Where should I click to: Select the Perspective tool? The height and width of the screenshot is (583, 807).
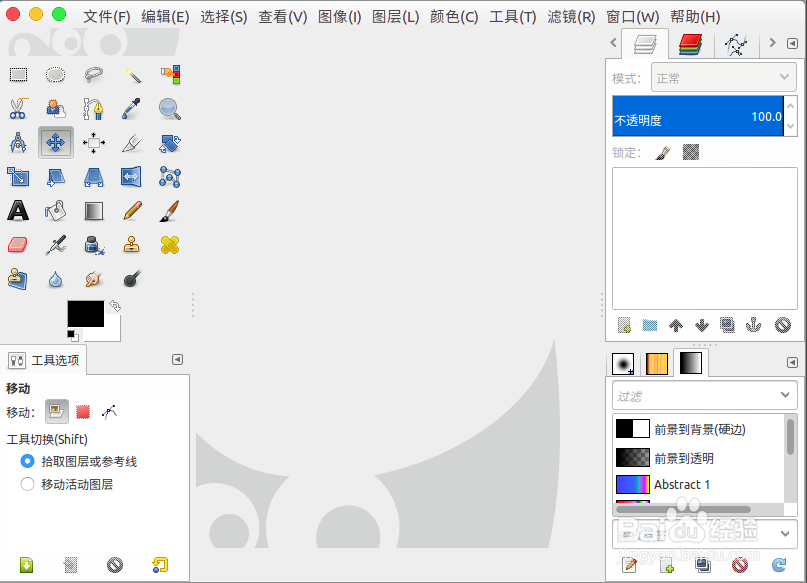[x=94, y=176]
